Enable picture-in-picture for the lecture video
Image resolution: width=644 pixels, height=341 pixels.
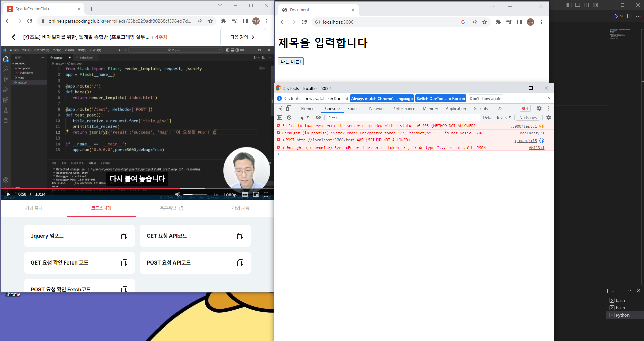256,194
